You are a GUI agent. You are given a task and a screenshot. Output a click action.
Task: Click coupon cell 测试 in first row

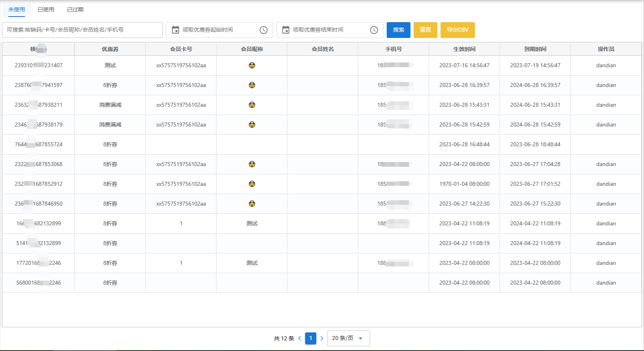(110, 65)
